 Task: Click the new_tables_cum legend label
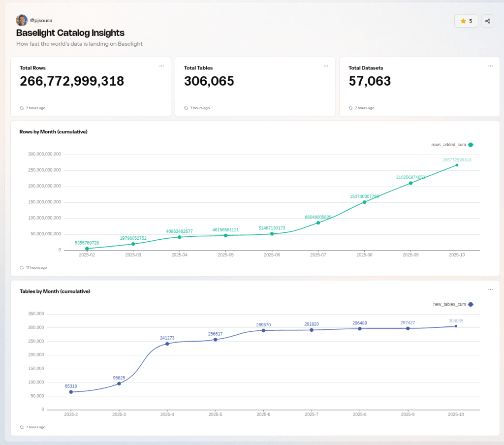(x=449, y=304)
